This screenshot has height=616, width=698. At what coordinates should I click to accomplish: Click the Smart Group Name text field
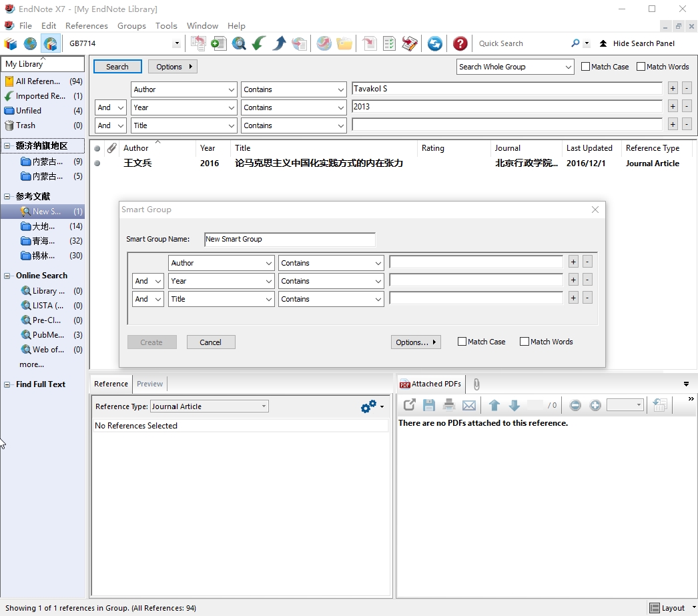290,239
